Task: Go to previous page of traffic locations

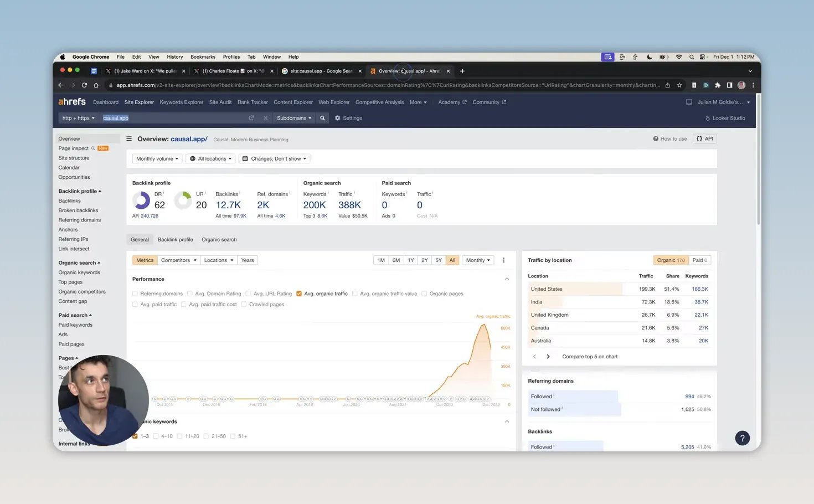Action: (x=534, y=357)
